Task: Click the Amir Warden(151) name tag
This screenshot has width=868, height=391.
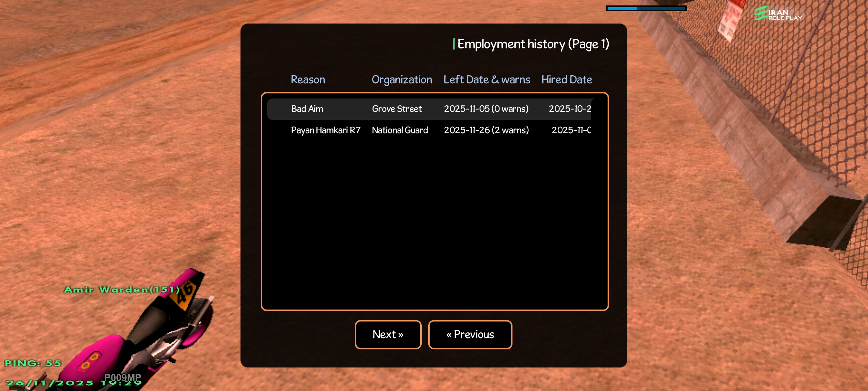Action: pos(122,290)
